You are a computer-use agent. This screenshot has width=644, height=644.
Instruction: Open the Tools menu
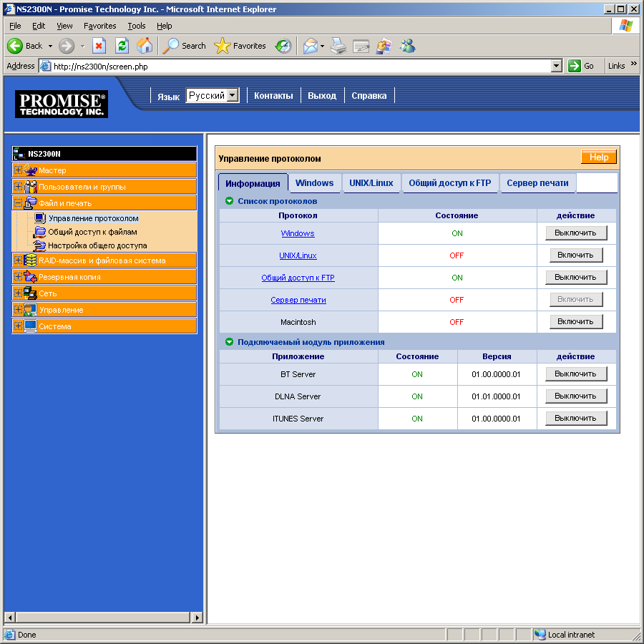pos(137,26)
